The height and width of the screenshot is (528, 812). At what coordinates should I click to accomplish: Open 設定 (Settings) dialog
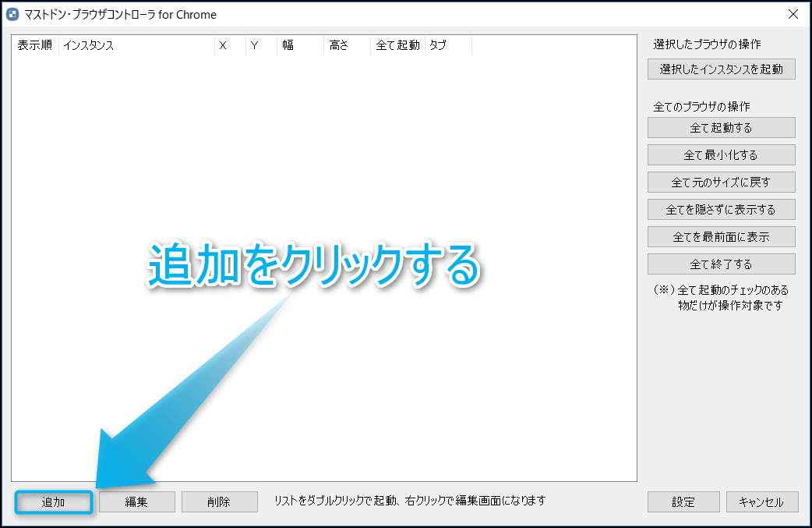(x=683, y=502)
